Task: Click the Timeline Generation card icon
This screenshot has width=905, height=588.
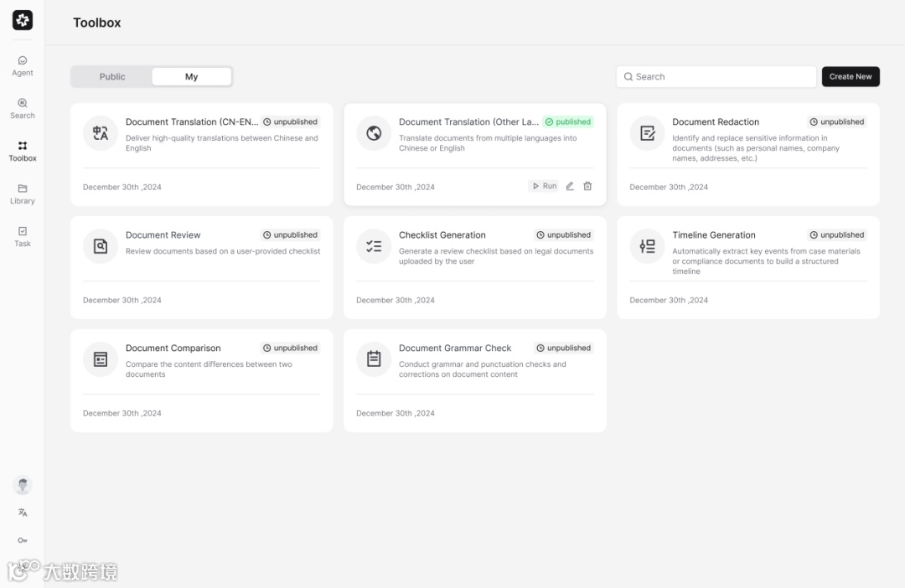Action: tap(647, 245)
